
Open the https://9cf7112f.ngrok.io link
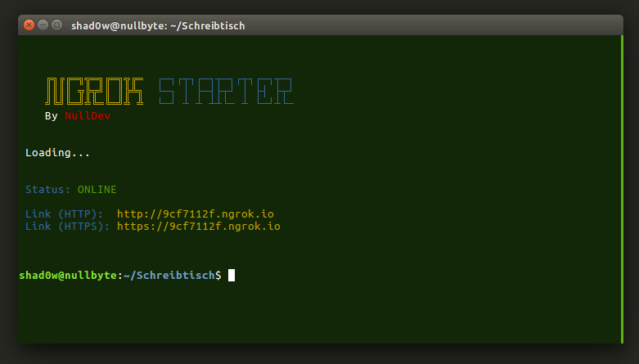click(x=199, y=227)
